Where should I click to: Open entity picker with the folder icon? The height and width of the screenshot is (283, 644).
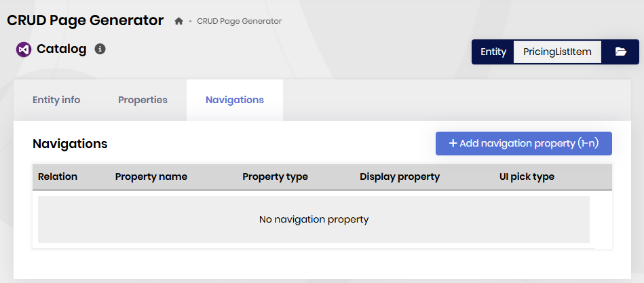[620, 52]
